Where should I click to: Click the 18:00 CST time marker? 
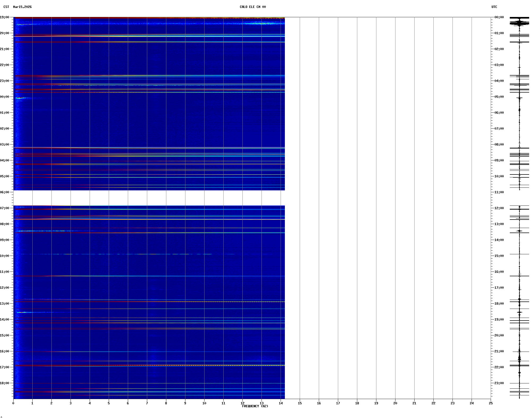[5, 383]
